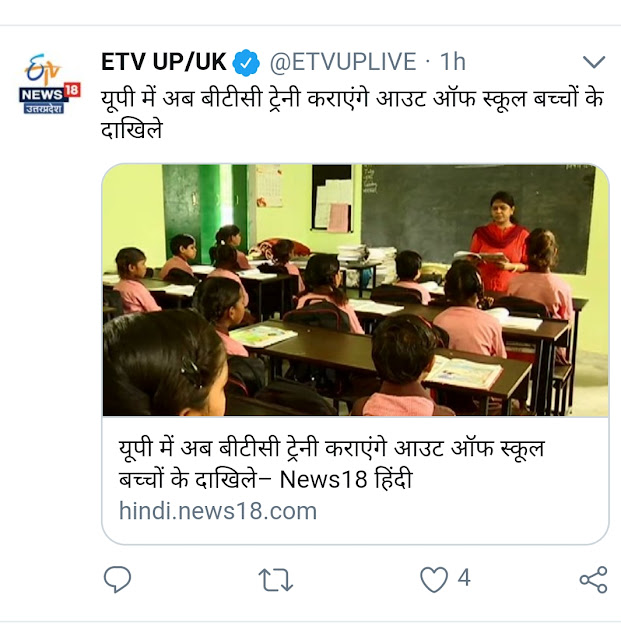Open the tweet options chevron menu
Viewport: 621px width, 640px height.
pyautogui.click(x=594, y=62)
